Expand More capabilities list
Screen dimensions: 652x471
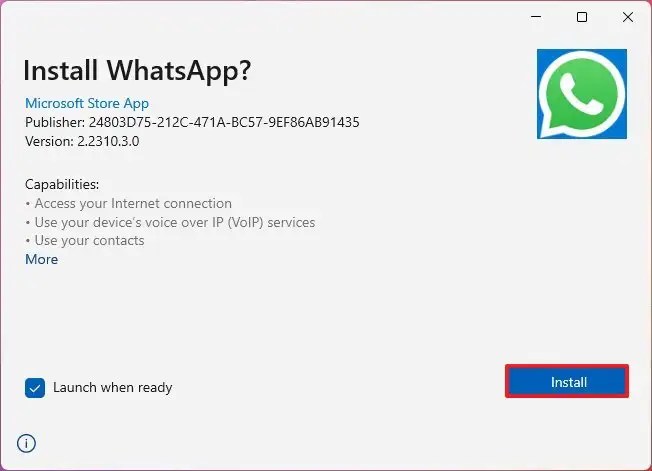coord(42,259)
